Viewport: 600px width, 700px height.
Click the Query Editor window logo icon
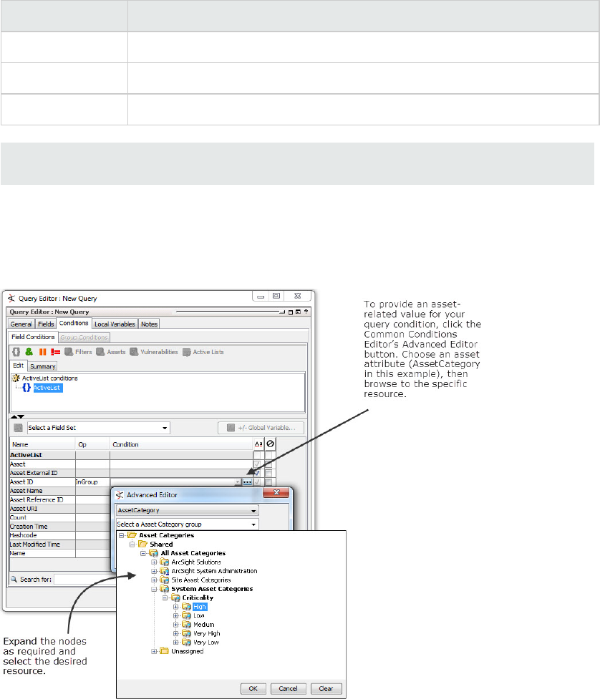[x=11, y=298]
